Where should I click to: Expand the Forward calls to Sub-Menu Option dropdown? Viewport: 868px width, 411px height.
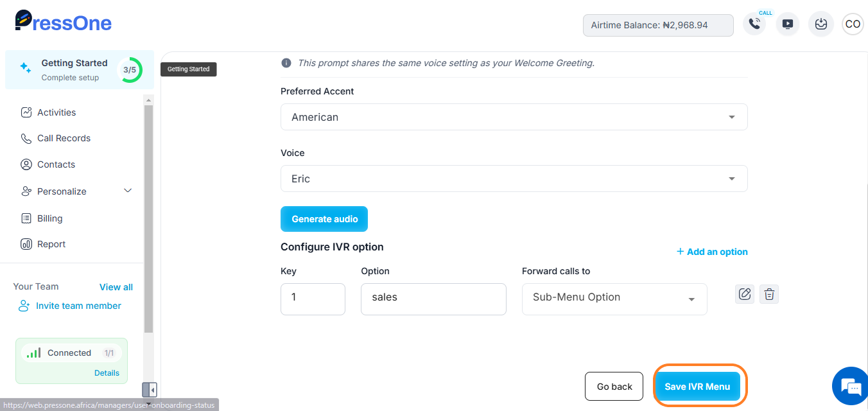(614, 299)
